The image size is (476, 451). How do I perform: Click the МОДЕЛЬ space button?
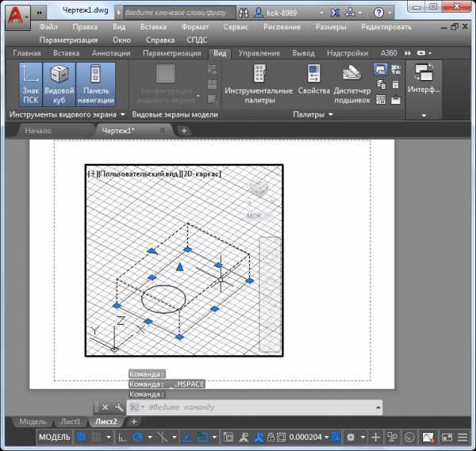[x=55, y=437]
